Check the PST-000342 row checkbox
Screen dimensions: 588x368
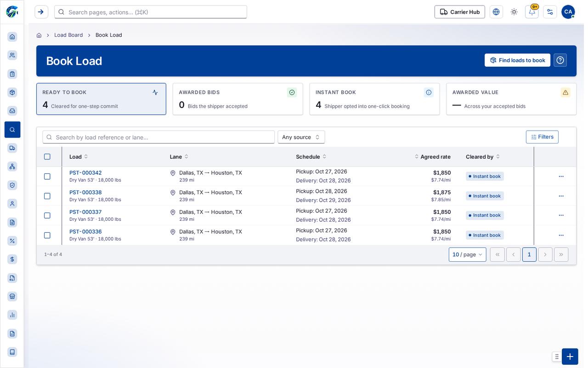click(x=47, y=177)
